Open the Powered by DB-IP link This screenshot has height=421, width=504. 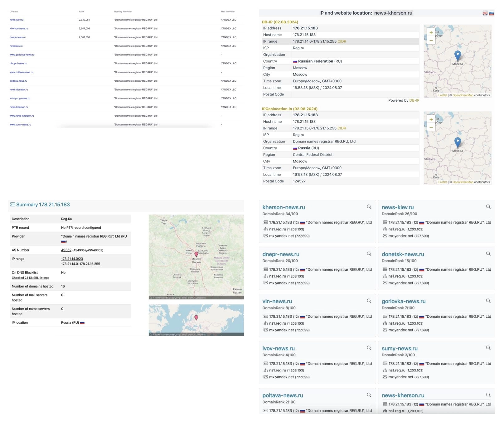[x=414, y=100]
